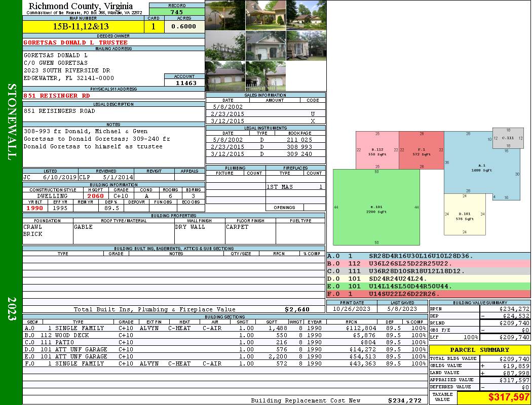
Task: Click the RPCN value $43,363
Action: point(363,363)
